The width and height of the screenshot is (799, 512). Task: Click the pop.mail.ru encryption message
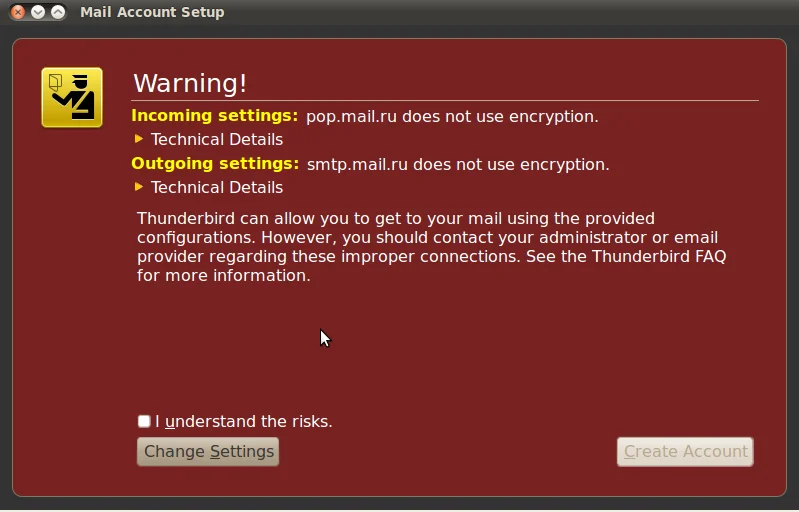pos(452,116)
